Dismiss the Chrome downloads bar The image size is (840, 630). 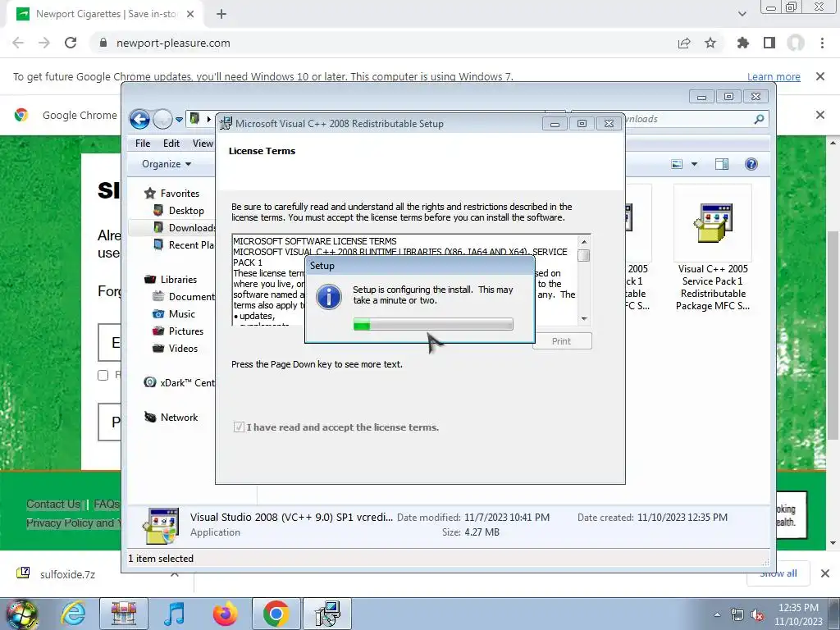(x=825, y=573)
